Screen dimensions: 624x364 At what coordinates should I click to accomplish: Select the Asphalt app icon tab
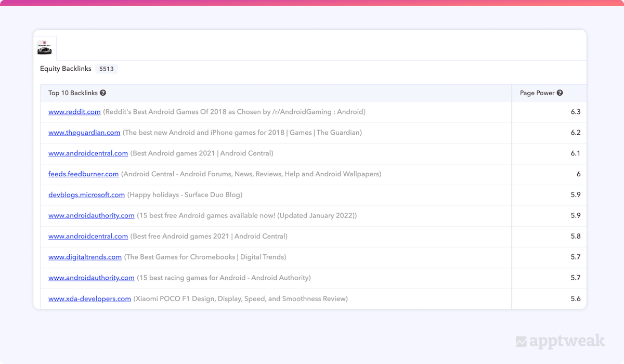[45, 48]
